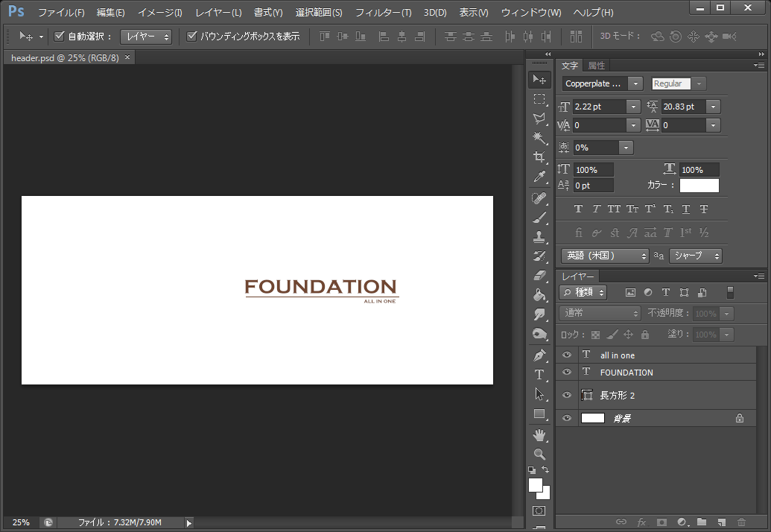771x532 pixels.
Task: Uncheck バウンディングボックスを表示 checkbox
Action: [x=191, y=36]
